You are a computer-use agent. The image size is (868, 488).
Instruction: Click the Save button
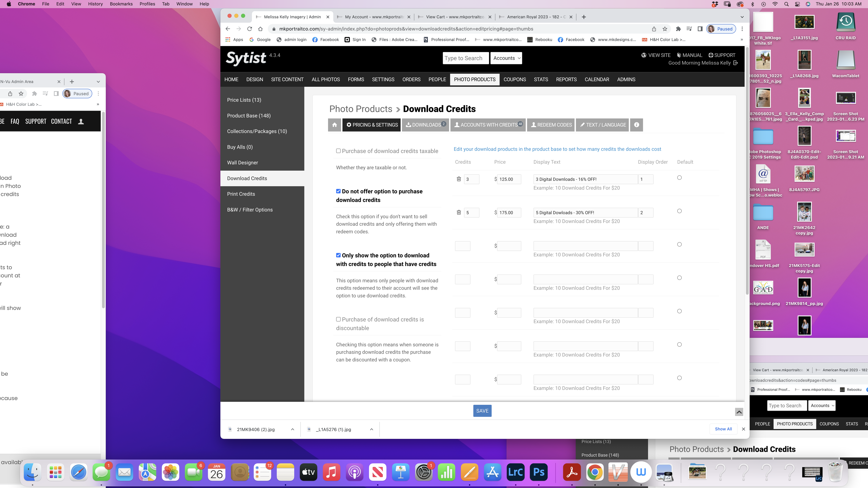pyautogui.click(x=482, y=411)
